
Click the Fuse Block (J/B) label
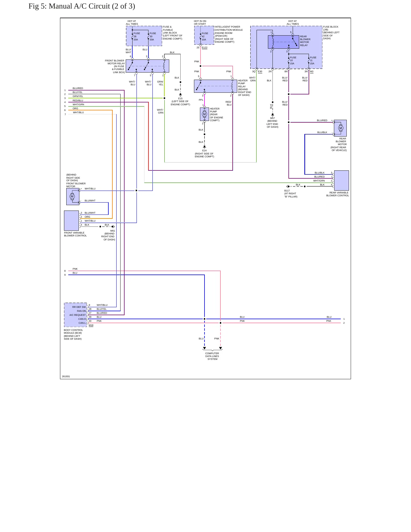tap(331, 33)
